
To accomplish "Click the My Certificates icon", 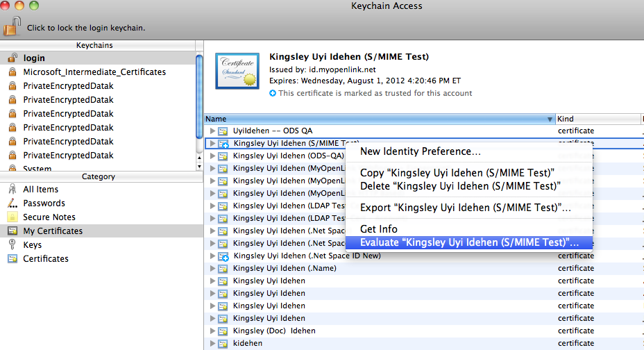I will coord(12,231).
